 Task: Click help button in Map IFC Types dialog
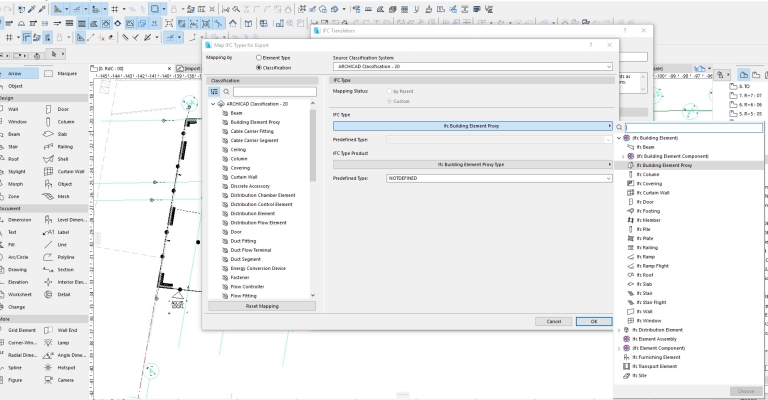point(591,45)
